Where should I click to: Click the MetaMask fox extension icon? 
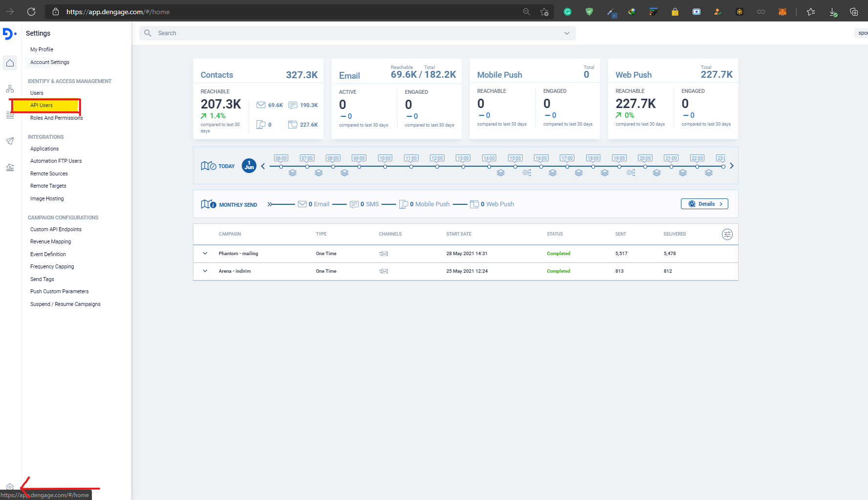point(783,11)
